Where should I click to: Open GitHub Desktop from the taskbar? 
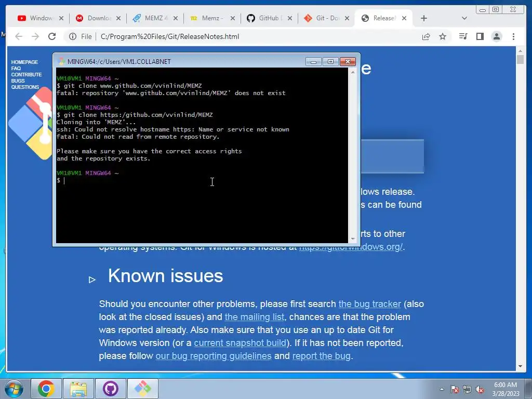point(111,389)
